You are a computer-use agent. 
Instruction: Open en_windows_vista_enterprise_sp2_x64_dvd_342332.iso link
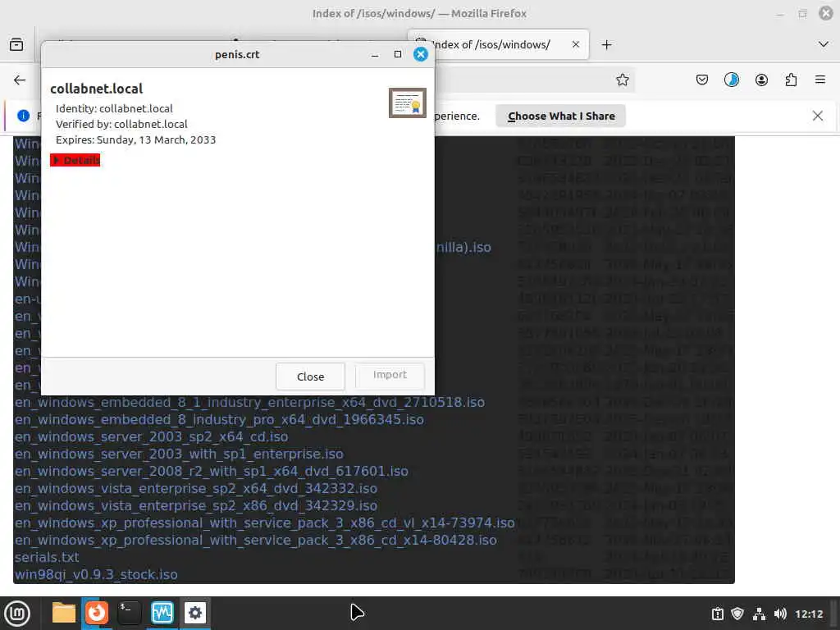[x=196, y=489]
